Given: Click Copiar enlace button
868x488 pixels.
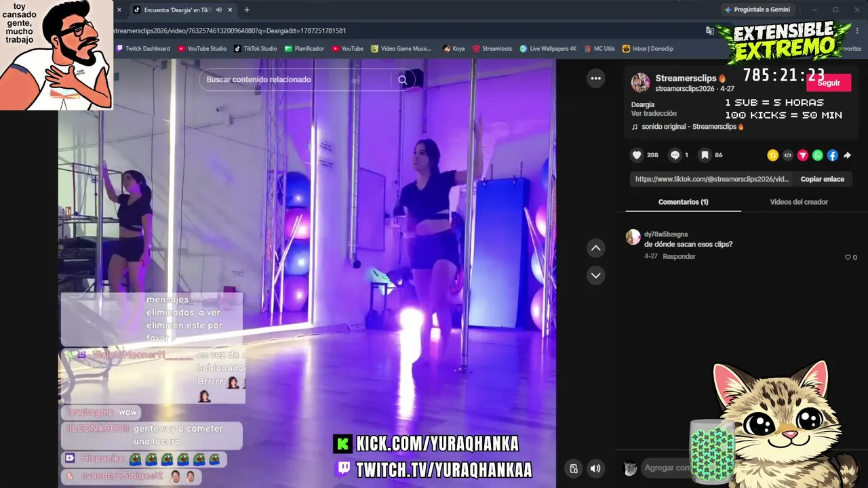Looking at the screenshot, I should click(x=823, y=179).
